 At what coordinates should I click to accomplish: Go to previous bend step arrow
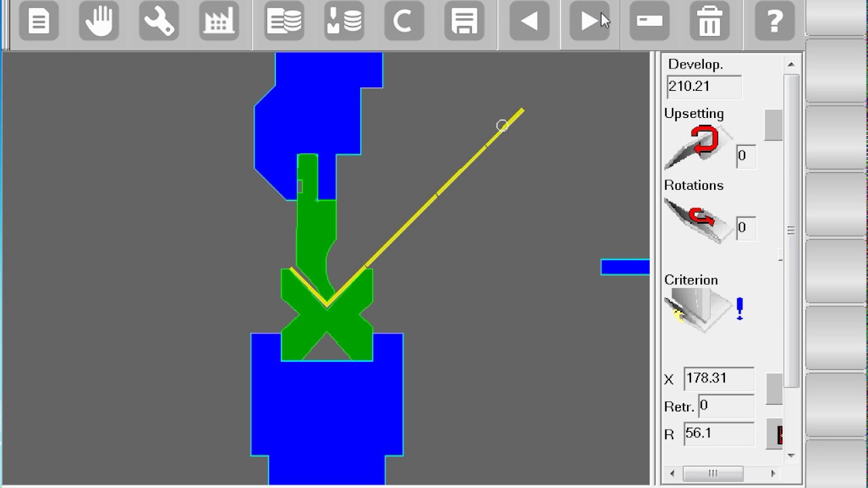(530, 21)
